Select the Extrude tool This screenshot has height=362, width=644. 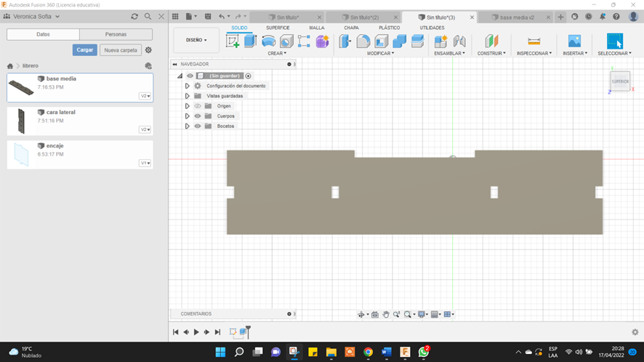point(250,41)
